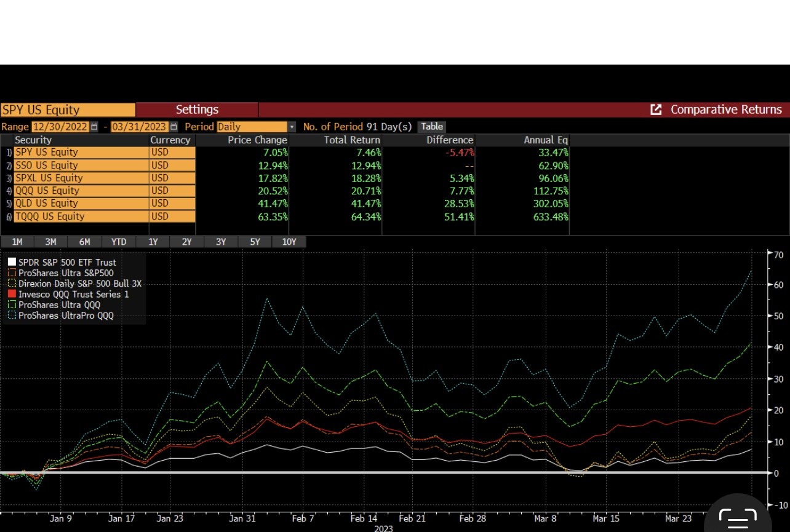Toggle Direxion Daily S&P 500 Bull 3X series
Screen dimensions: 790x532
pos(79,284)
